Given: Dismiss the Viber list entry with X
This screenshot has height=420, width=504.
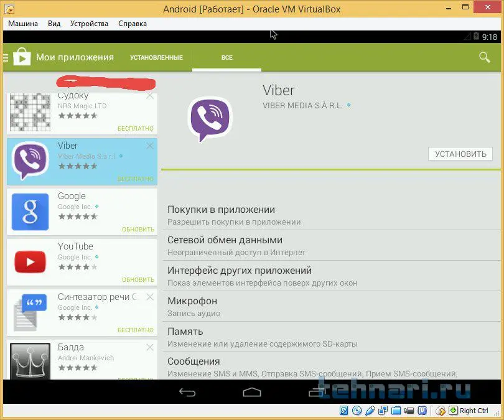Looking at the screenshot, I should point(150,146).
